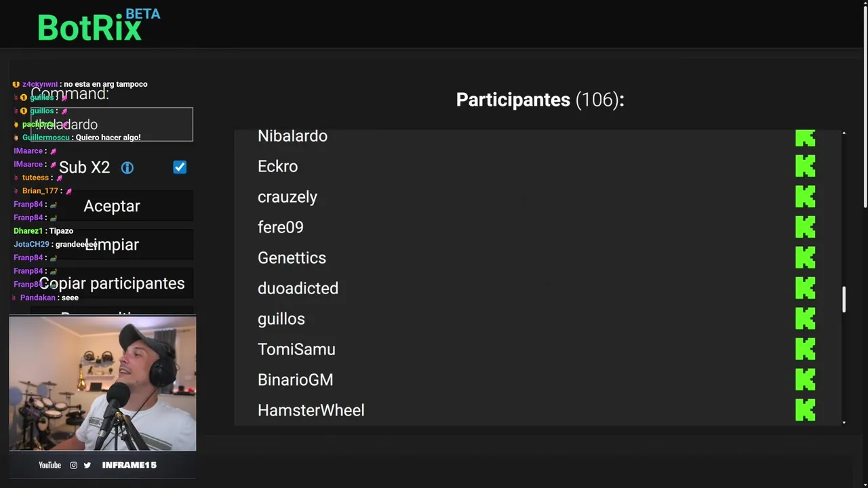Screen dimensions: 868x488
Task: Click the BotRix BETA logo
Action: [x=98, y=26]
